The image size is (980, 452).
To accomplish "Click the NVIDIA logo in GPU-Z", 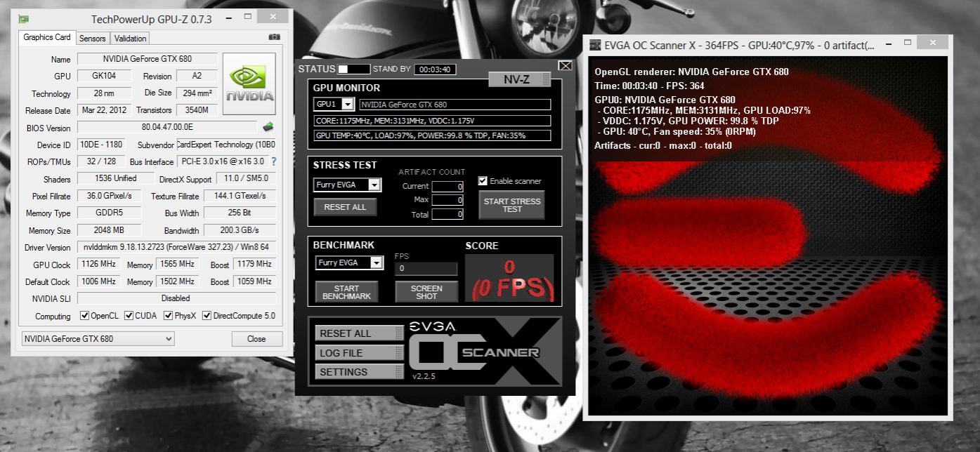I will tap(249, 84).
